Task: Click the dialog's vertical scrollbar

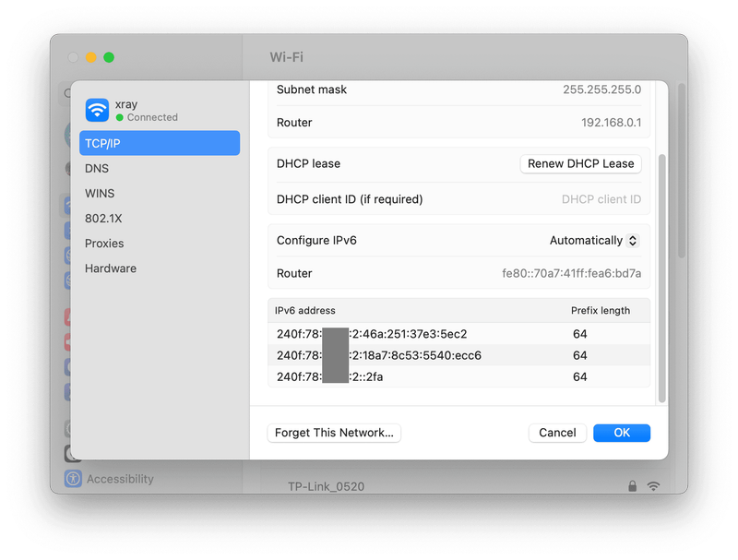Action: (661, 277)
